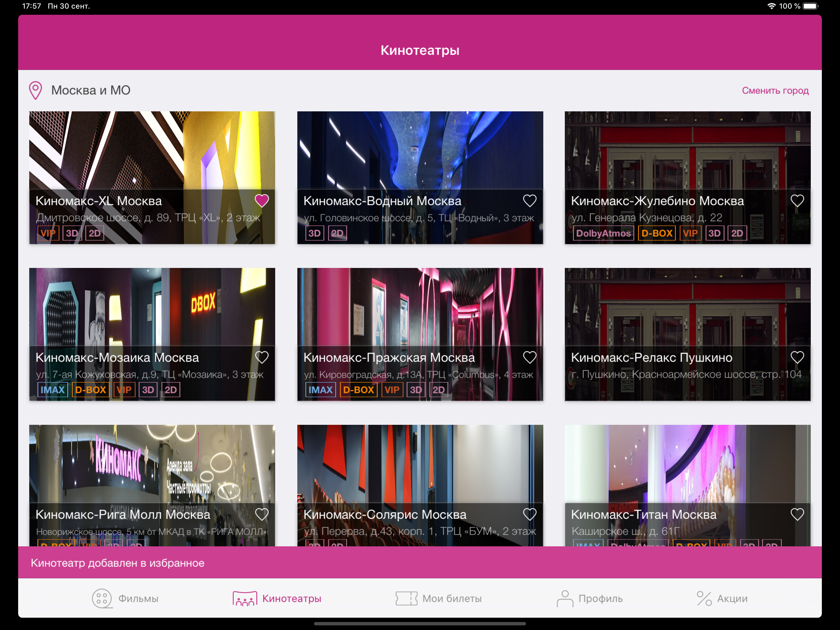Click the Красноармейское шоссе, стр. 104 address
This screenshot has height=630, width=840.
[687, 374]
